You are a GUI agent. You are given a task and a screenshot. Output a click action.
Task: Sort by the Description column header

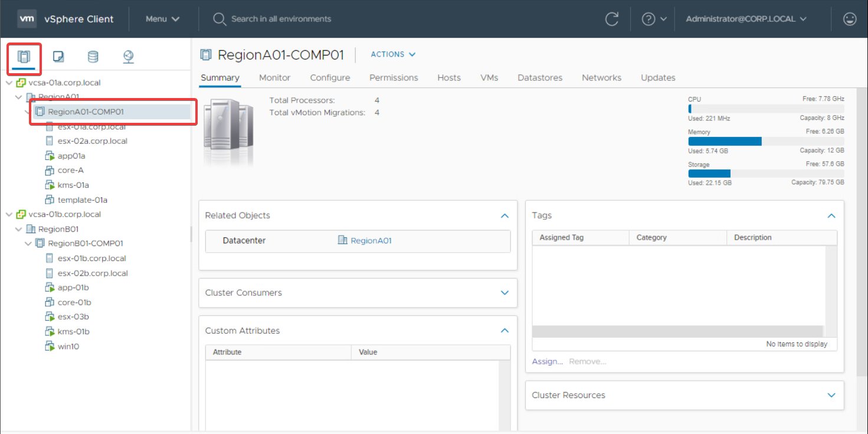[x=782, y=238]
